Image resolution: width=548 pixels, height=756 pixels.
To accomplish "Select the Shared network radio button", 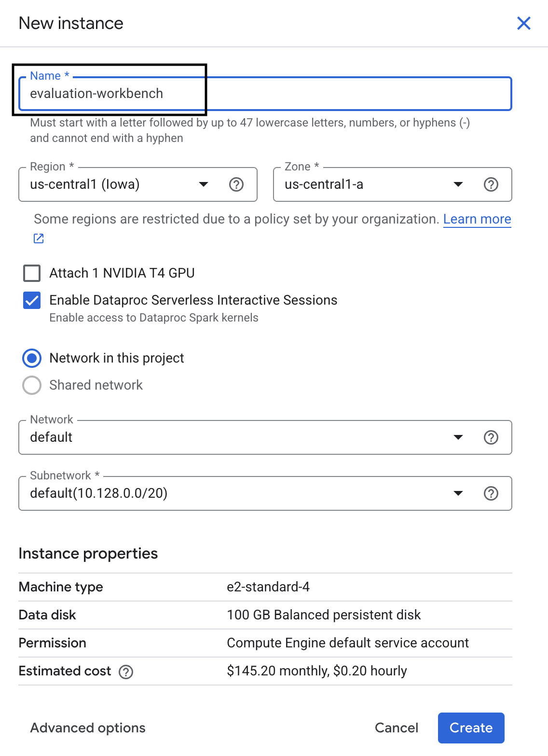I will pyautogui.click(x=32, y=385).
